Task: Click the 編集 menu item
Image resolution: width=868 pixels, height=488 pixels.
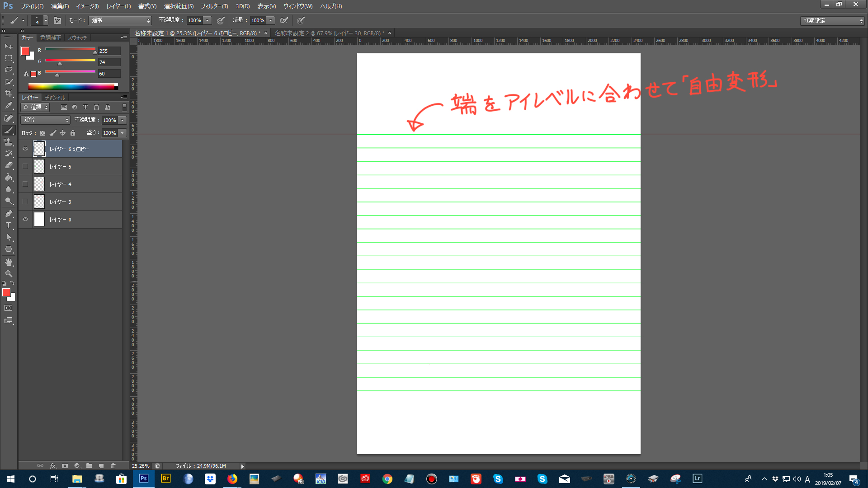Action: [x=60, y=6]
